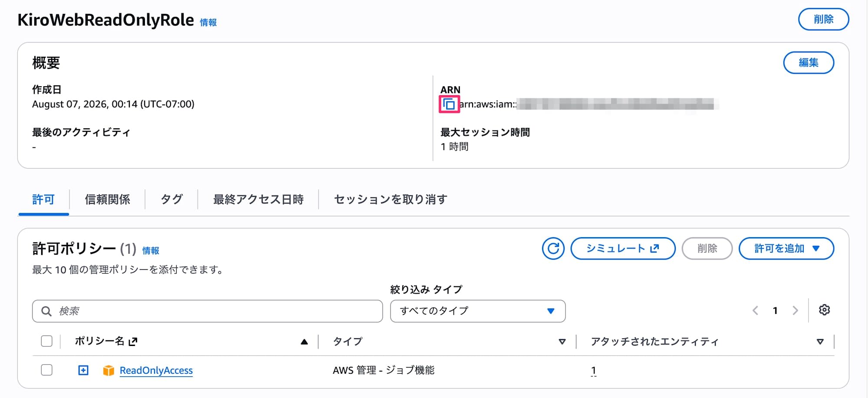The height and width of the screenshot is (398, 868).
Task: Click the page number 1
Action: tap(775, 310)
